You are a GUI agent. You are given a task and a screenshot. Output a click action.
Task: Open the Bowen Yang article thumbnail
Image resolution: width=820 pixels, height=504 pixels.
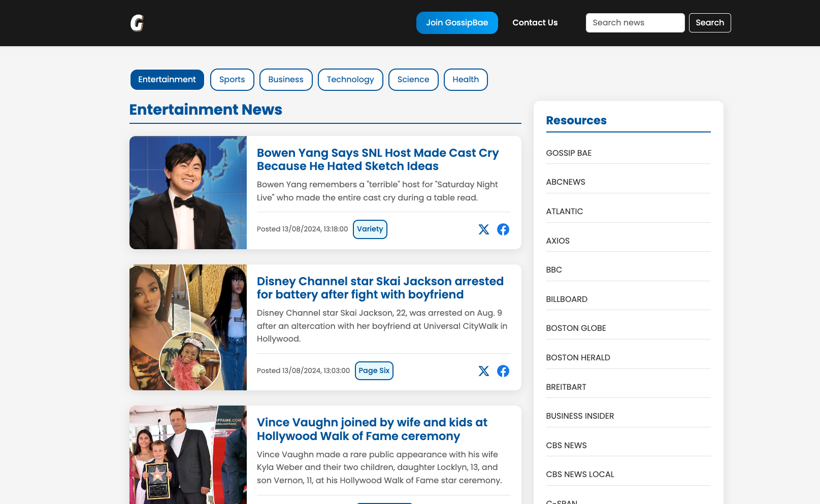tap(188, 193)
